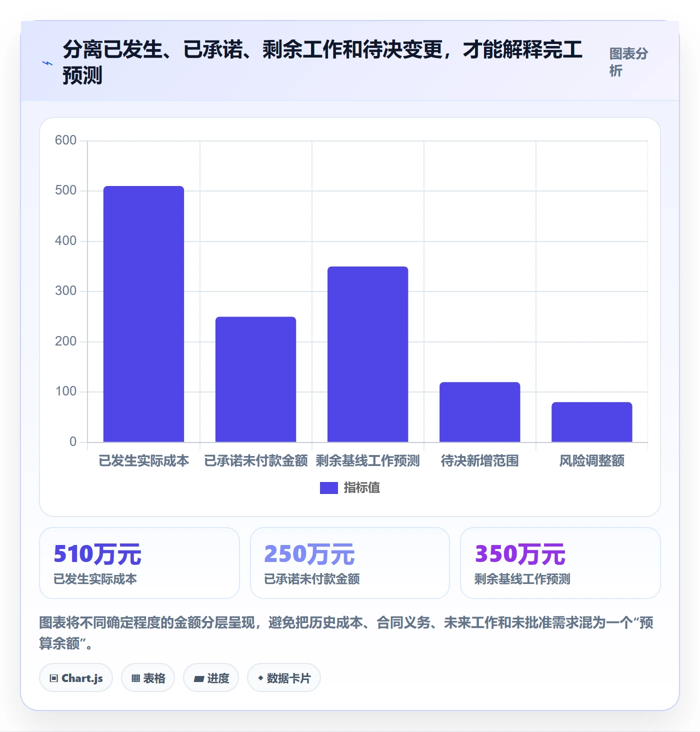Click the 已发生实际成本 axis label
This screenshot has height=732, width=700.
pyautogui.click(x=143, y=460)
